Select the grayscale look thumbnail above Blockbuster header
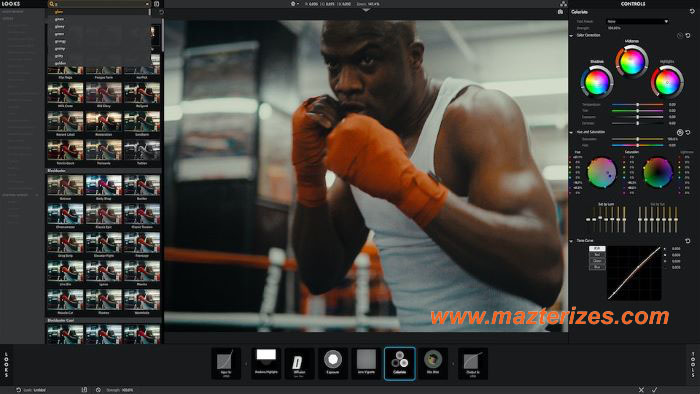 coord(142,150)
